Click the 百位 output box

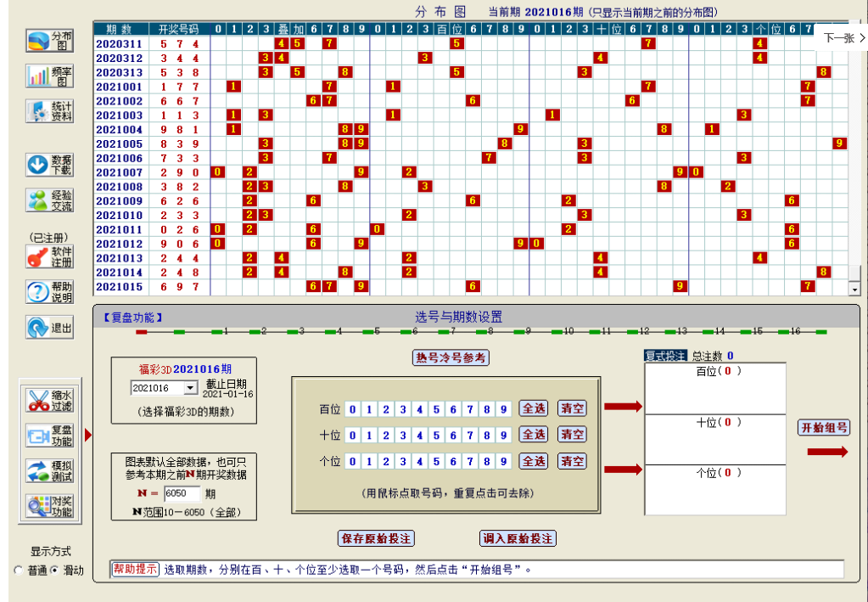(x=715, y=389)
